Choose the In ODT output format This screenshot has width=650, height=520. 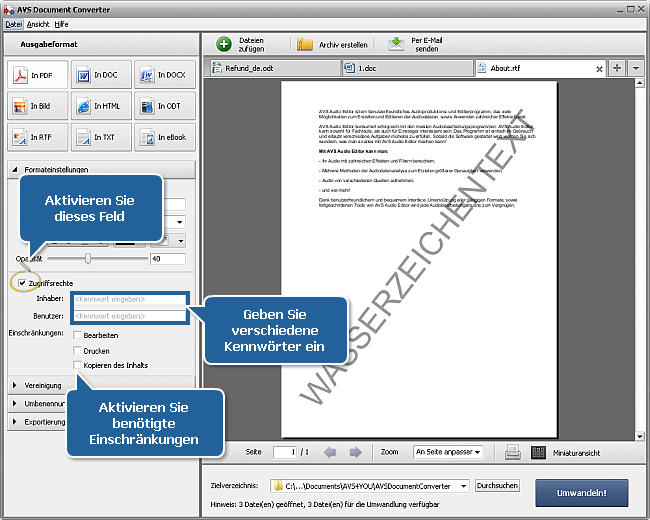pos(165,106)
